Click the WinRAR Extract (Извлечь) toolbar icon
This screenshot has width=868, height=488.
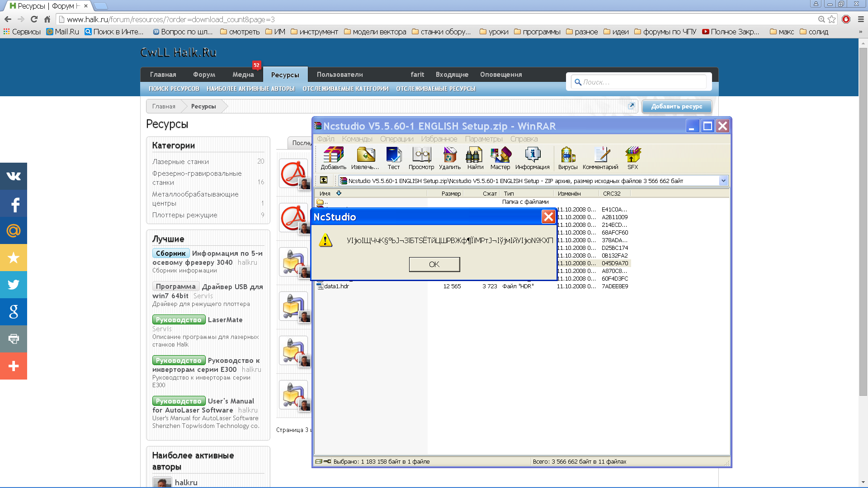pyautogui.click(x=365, y=158)
